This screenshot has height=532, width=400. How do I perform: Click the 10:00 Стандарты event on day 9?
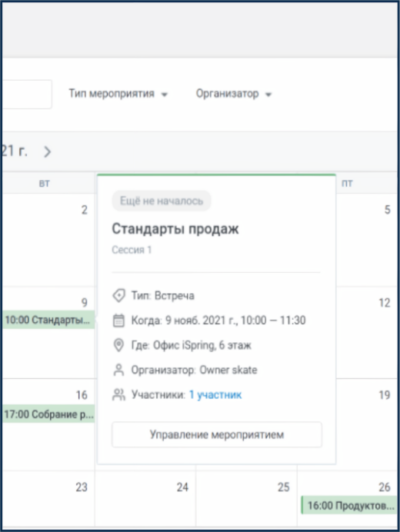48,320
